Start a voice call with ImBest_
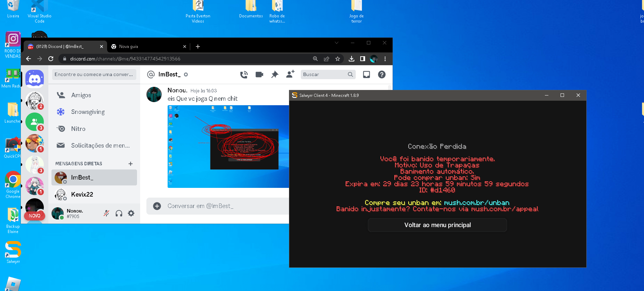The image size is (644, 291). point(244,74)
